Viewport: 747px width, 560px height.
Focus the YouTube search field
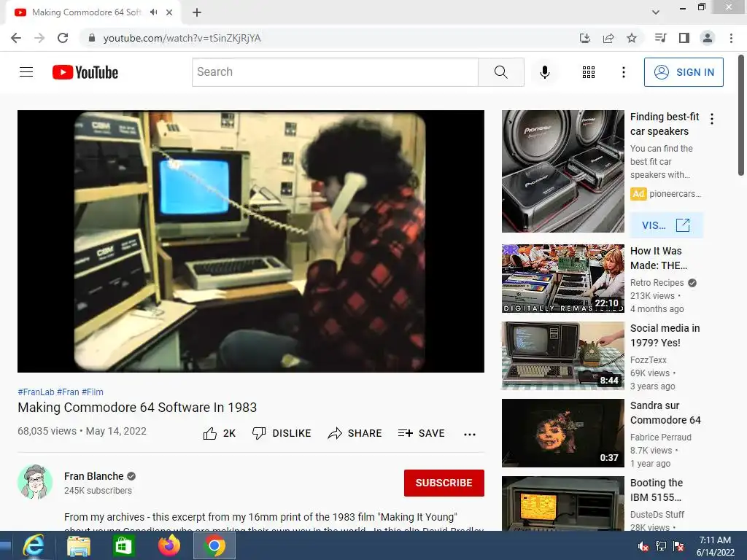click(335, 72)
